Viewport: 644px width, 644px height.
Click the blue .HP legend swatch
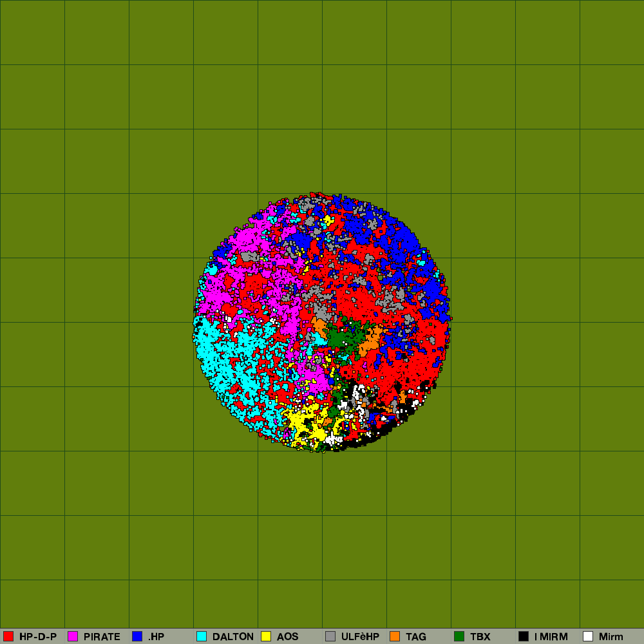[x=137, y=636]
